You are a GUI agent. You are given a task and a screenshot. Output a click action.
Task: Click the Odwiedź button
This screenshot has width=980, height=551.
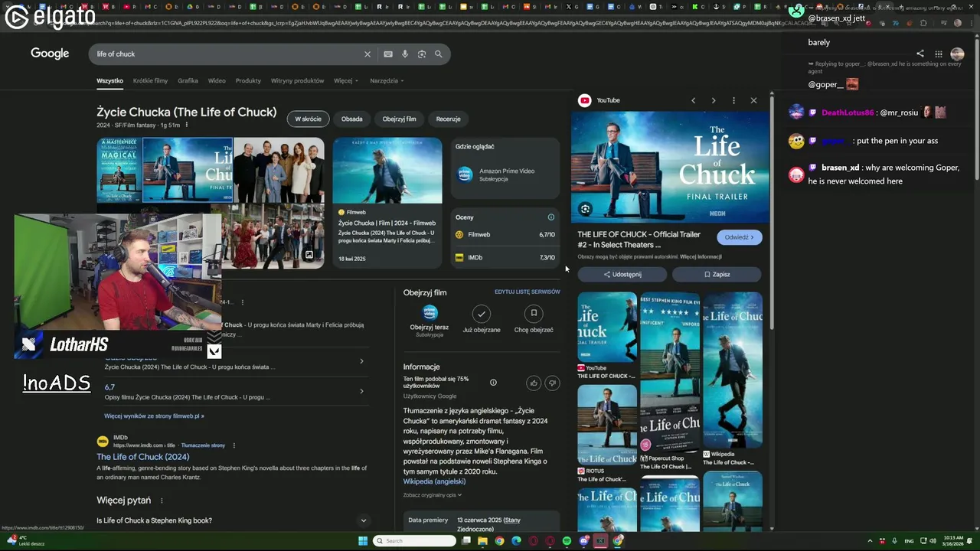(x=740, y=237)
